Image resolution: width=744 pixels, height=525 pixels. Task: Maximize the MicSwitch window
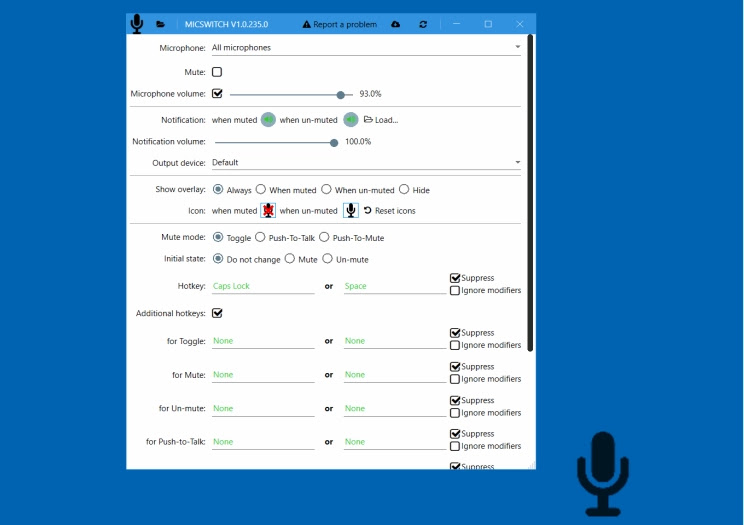pos(488,24)
